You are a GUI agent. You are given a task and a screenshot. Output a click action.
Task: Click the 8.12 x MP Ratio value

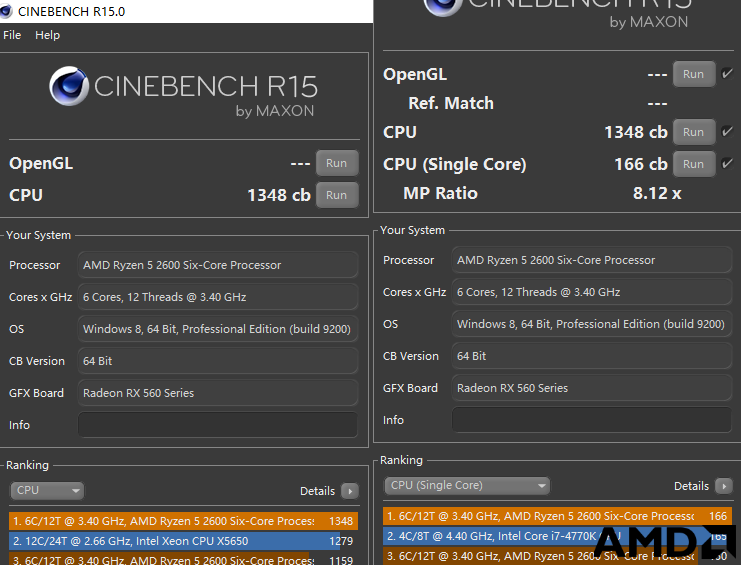tap(657, 193)
